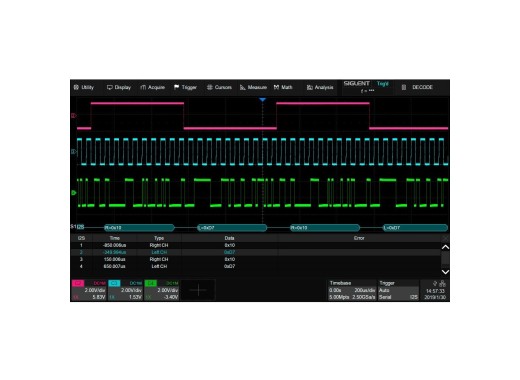Open the Acquire menu
The height and width of the screenshot is (380, 520).
(153, 87)
